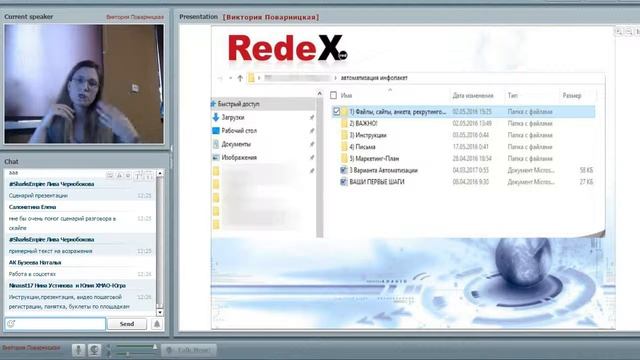The width and height of the screenshot is (640, 360).
Task: Uncheck the checkbox of the 1) Файлы folder
Action: pyautogui.click(x=336, y=111)
